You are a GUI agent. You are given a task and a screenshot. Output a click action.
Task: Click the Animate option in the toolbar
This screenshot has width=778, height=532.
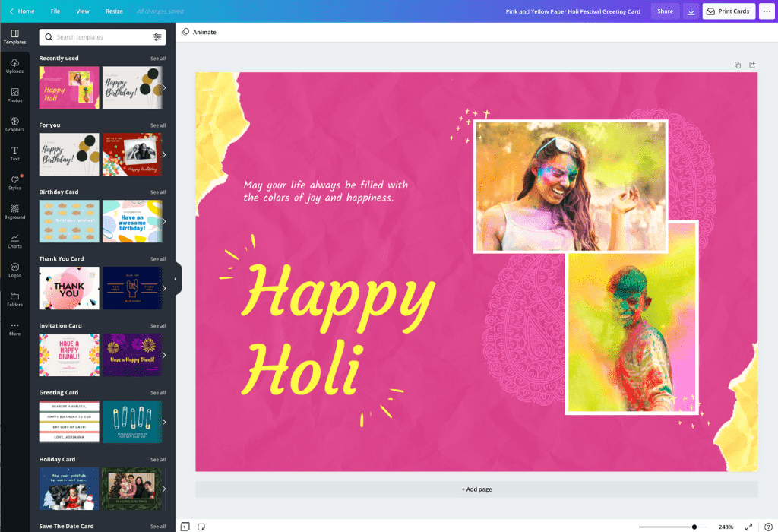(x=199, y=32)
